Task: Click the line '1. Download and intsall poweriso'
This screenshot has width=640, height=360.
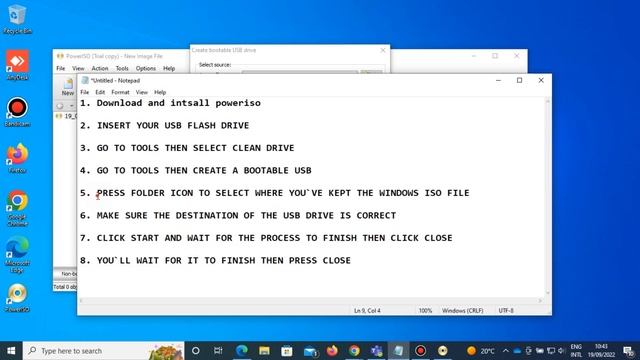Action: point(170,103)
